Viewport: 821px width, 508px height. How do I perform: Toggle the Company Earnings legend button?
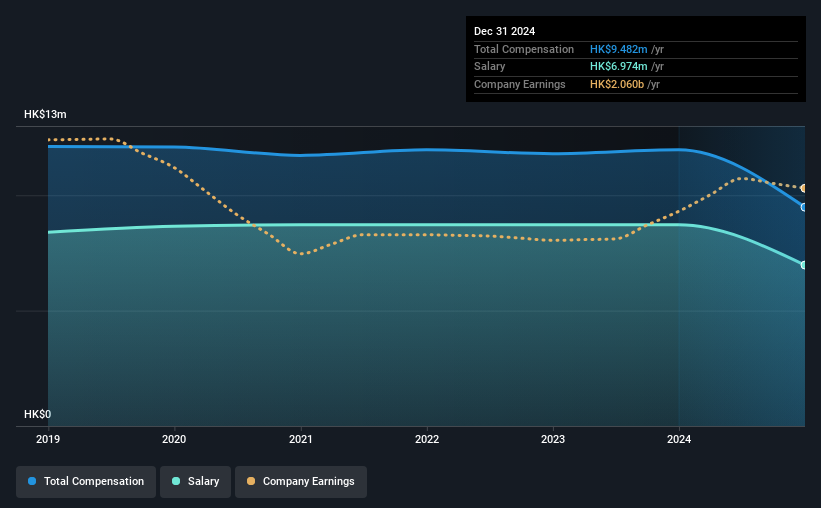click(301, 482)
